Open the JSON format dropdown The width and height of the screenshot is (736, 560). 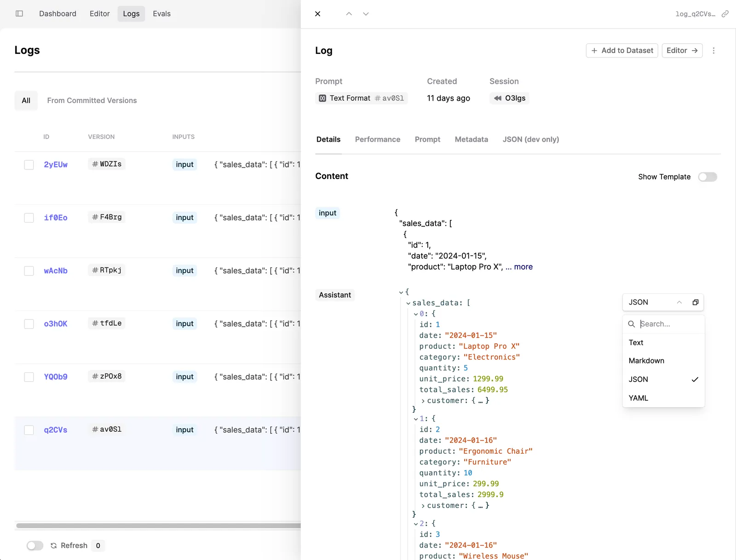(x=655, y=302)
